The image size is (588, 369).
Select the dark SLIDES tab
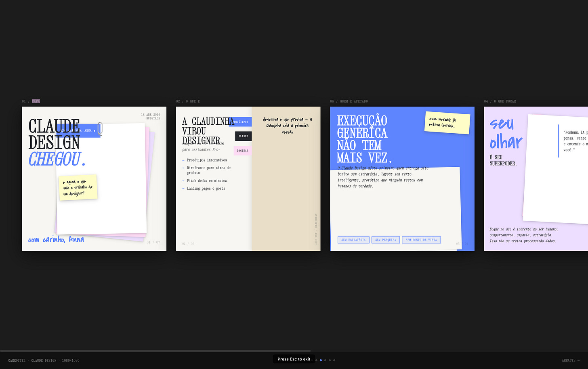click(244, 136)
